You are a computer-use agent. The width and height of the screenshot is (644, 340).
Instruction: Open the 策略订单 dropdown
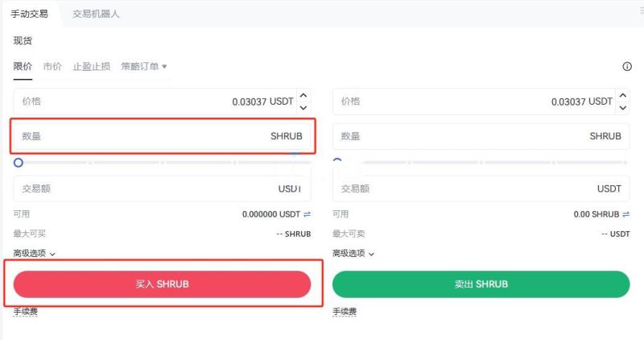[x=144, y=67]
